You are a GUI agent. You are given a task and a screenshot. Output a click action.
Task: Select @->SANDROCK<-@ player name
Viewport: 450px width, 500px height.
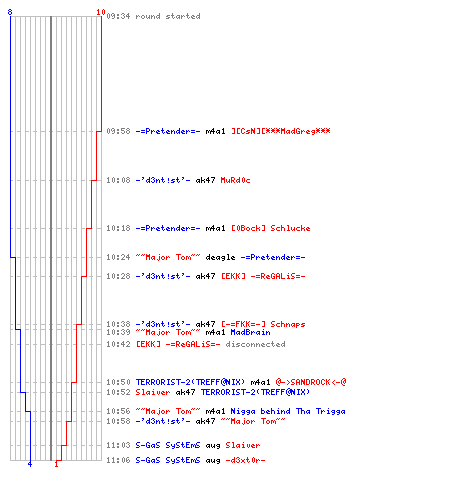click(311, 382)
